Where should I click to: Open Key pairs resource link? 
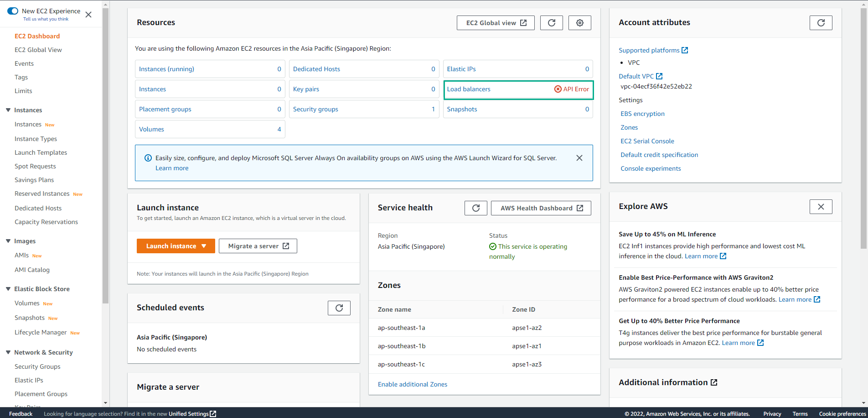click(x=306, y=89)
